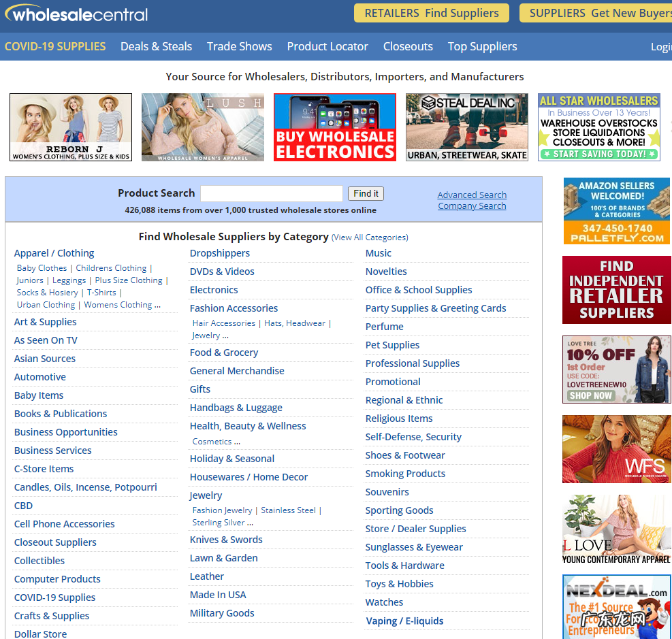Open the Love Tree 10% off ad
Screen dimensions: 672x639
(617, 370)
